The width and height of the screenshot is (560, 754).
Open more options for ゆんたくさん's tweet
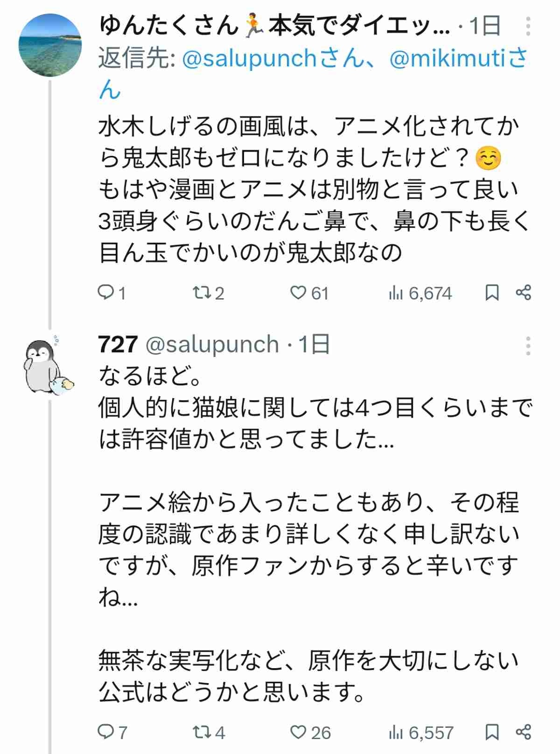coord(528,27)
